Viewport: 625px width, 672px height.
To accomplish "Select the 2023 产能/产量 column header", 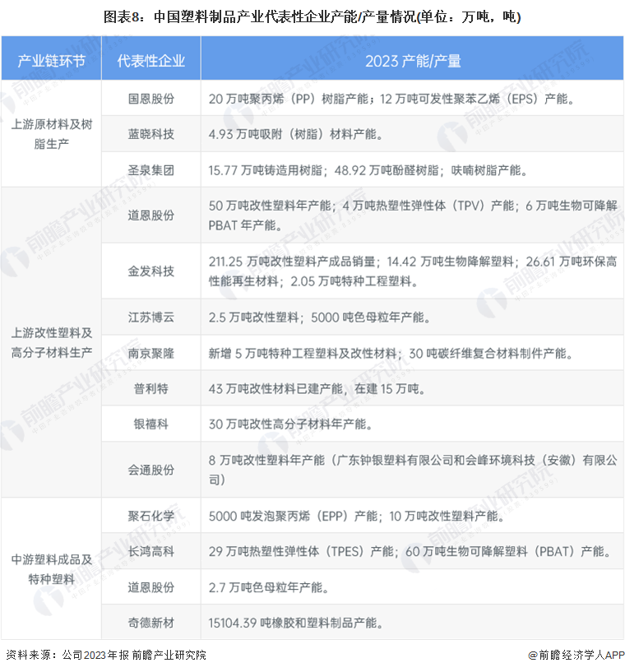I will [x=412, y=58].
